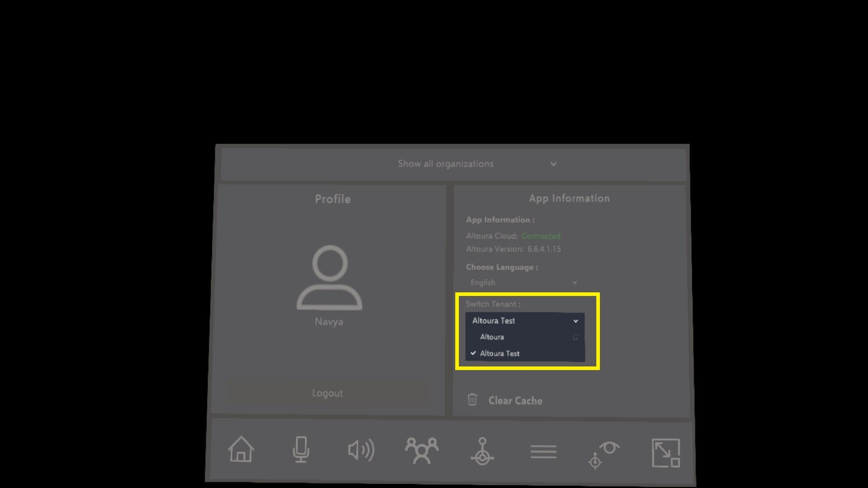Click the Connected status text
This screenshot has height=488, width=868.
[541, 236]
